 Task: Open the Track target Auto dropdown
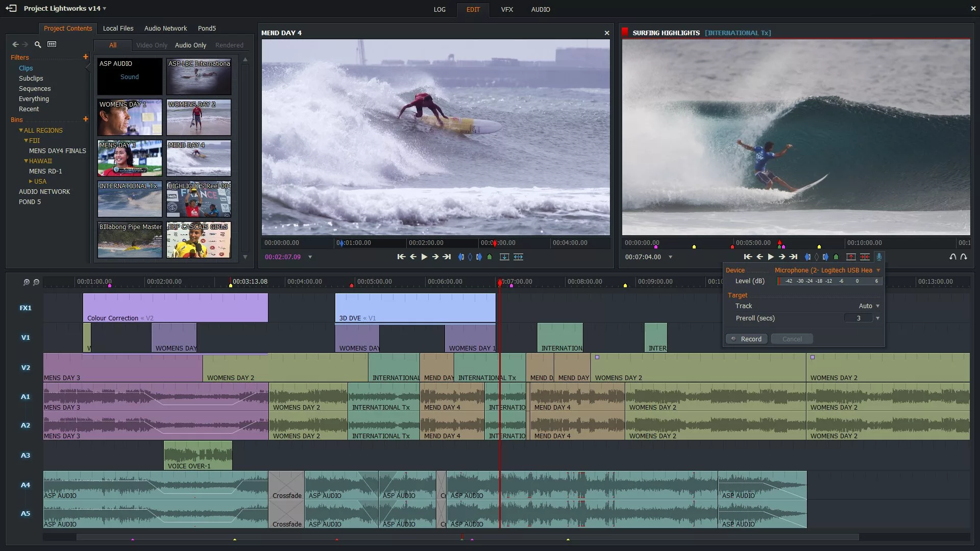point(877,306)
